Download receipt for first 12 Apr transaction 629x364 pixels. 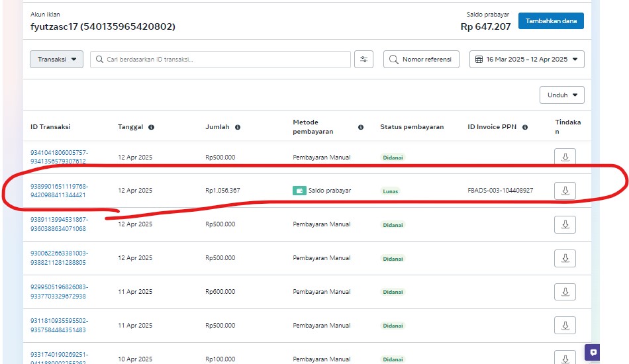(x=565, y=157)
